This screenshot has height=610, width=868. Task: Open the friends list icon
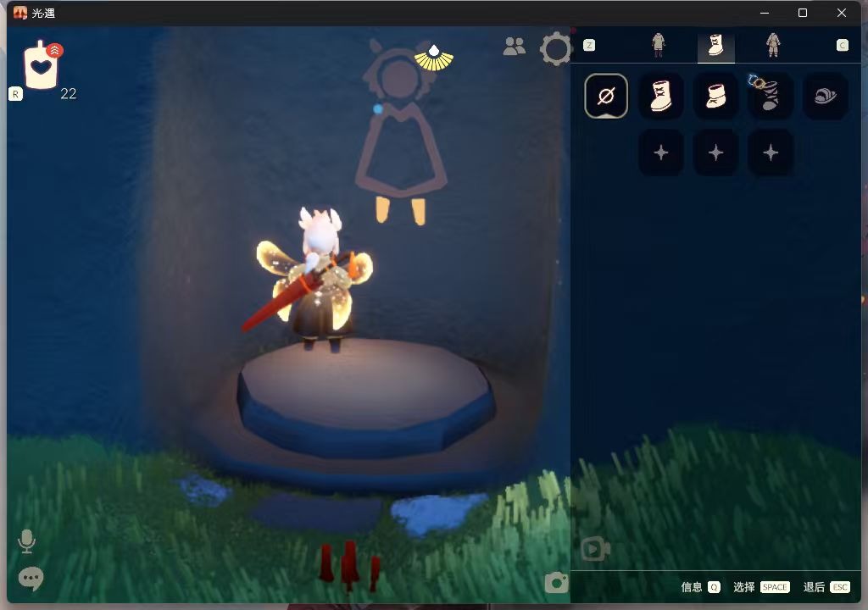[x=515, y=47]
